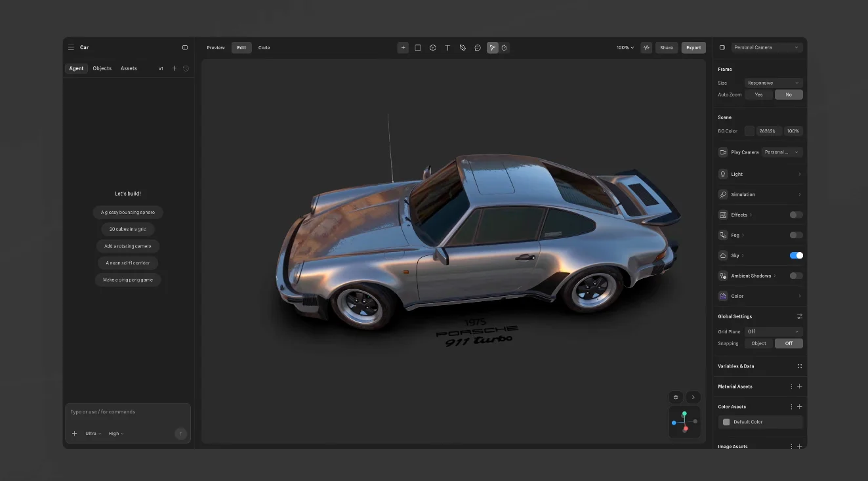This screenshot has height=481, width=868.
Task: Toggle the Fog switch
Action: (796, 235)
